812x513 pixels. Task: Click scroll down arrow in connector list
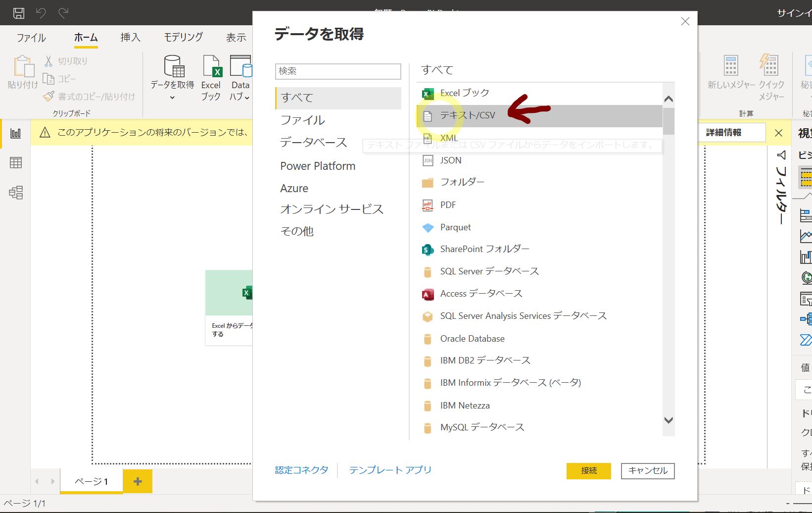[669, 420]
